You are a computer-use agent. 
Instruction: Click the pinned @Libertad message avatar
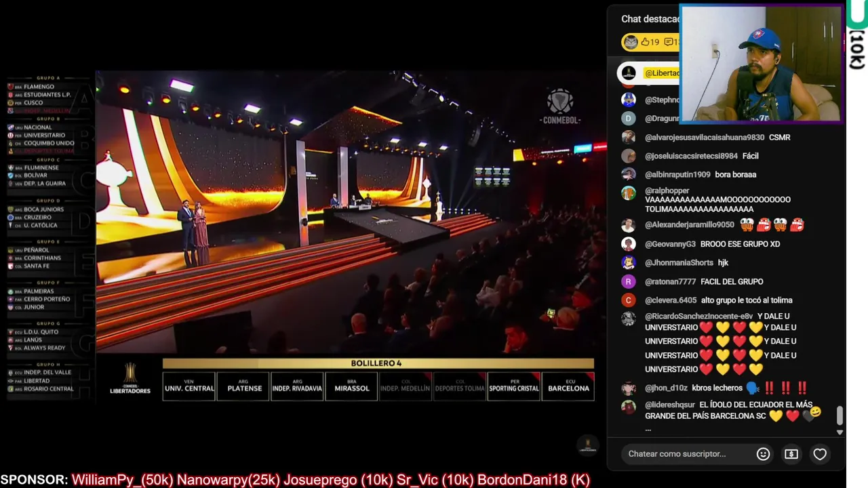point(629,73)
